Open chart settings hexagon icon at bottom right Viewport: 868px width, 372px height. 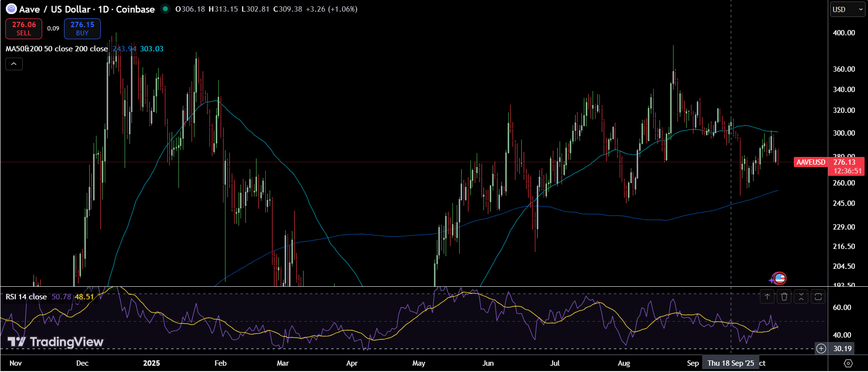[848, 363]
